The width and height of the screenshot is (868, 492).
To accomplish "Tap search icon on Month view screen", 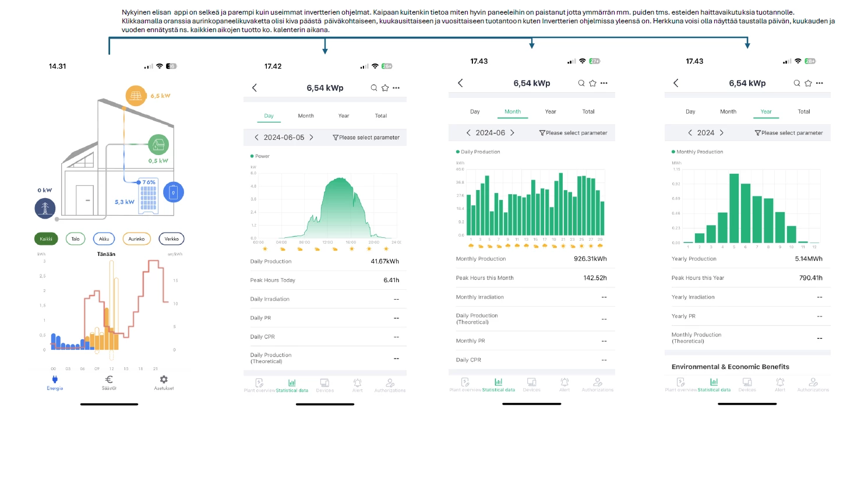I will point(581,83).
